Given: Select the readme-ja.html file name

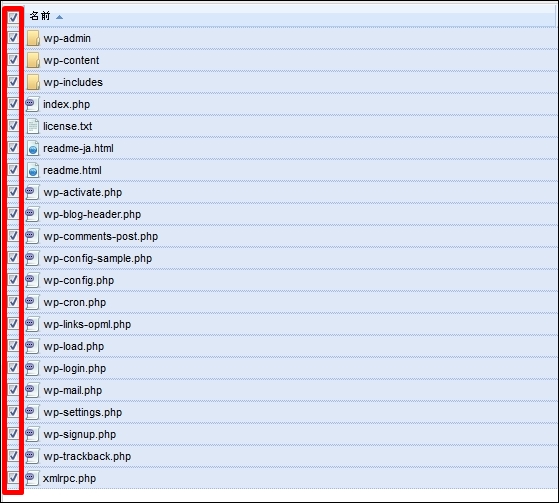Looking at the screenshot, I should pyautogui.click(x=78, y=149).
